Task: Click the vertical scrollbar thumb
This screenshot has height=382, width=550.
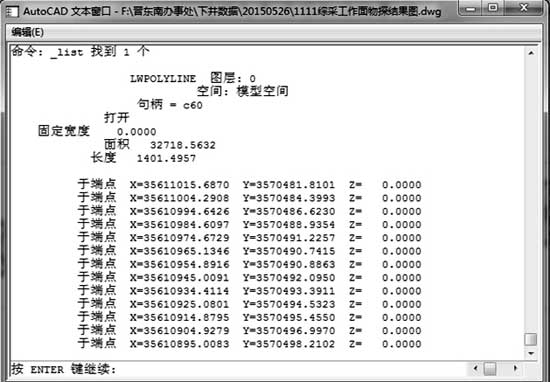Action: coord(531,339)
